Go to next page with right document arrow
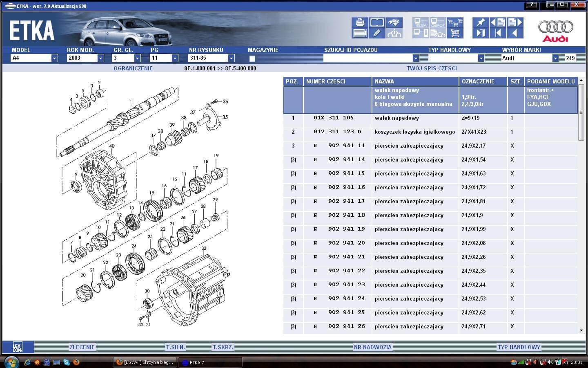 click(x=514, y=22)
